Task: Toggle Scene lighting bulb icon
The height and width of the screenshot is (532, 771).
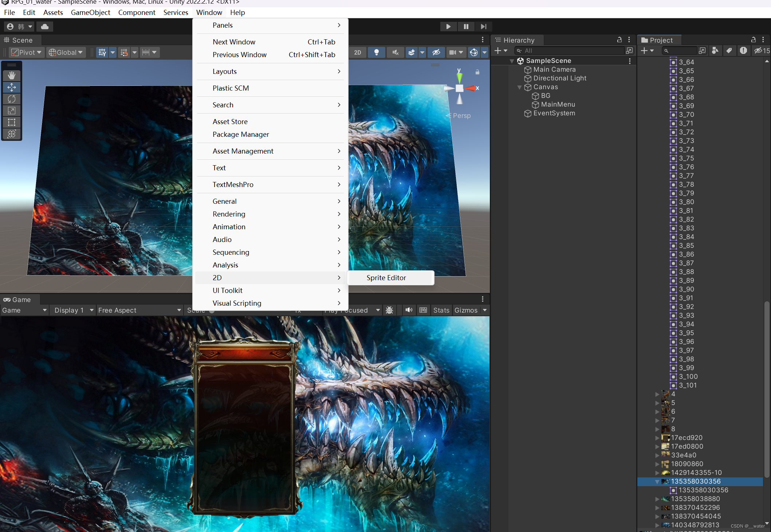Action: point(377,52)
